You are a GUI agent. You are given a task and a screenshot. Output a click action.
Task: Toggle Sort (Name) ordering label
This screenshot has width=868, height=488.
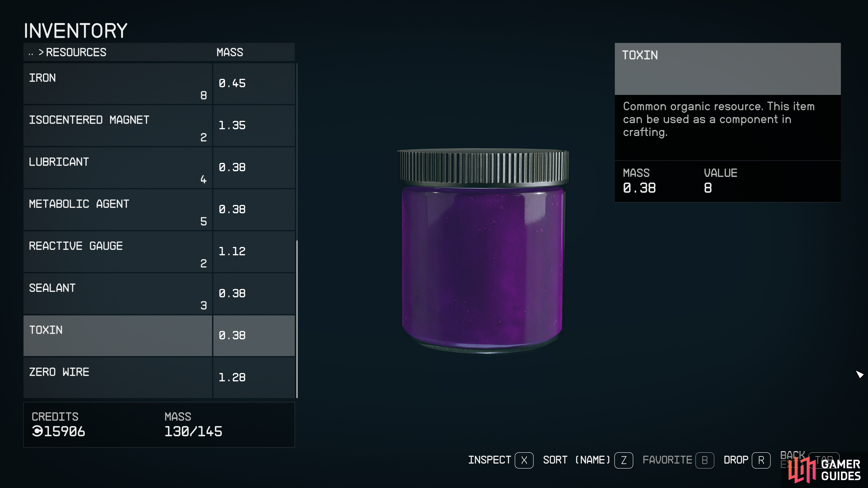[x=577, y=460]
